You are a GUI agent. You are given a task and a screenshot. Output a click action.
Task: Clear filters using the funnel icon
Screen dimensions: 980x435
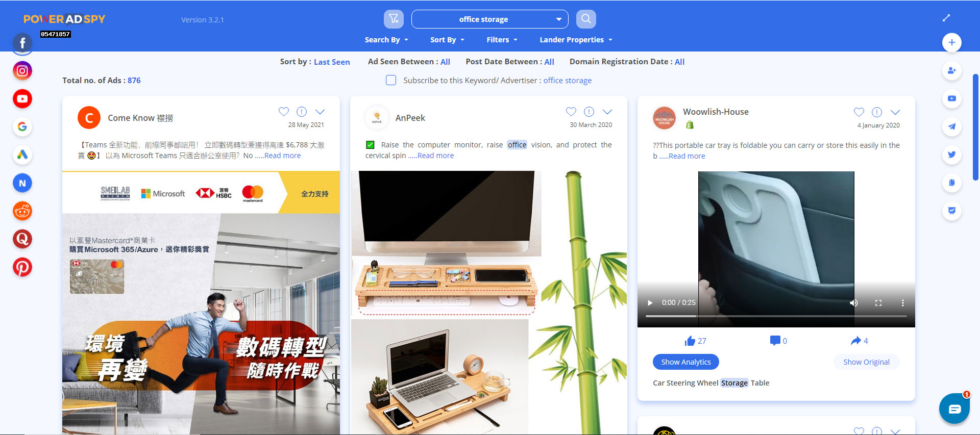coord(394,19)
